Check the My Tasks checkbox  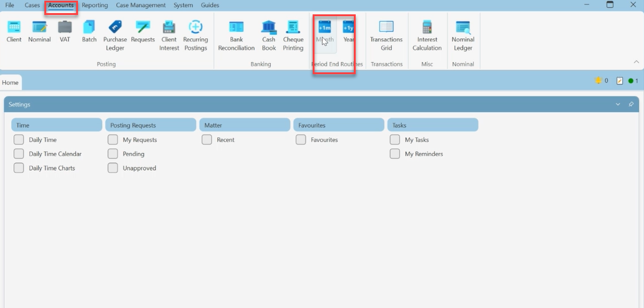tap(394, 140)
